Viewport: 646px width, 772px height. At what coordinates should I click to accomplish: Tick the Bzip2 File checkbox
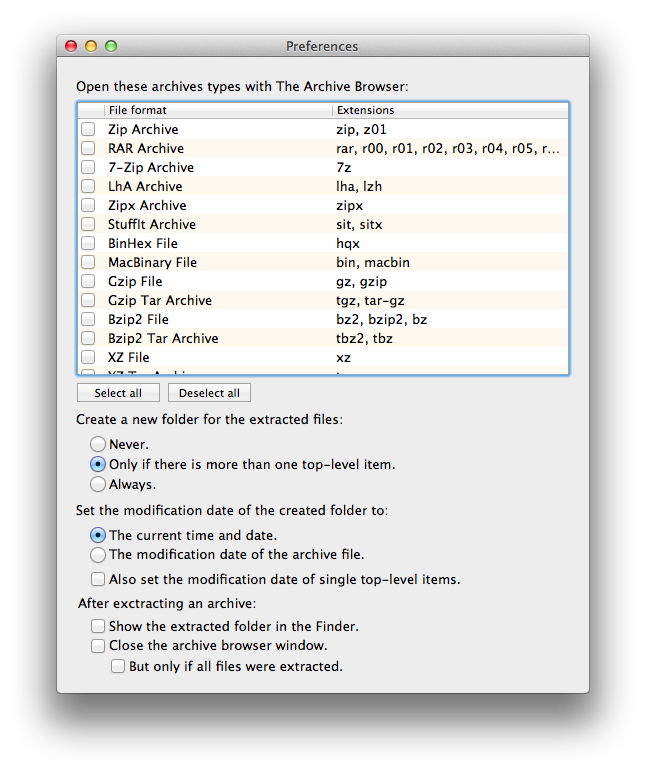(88, 319)
